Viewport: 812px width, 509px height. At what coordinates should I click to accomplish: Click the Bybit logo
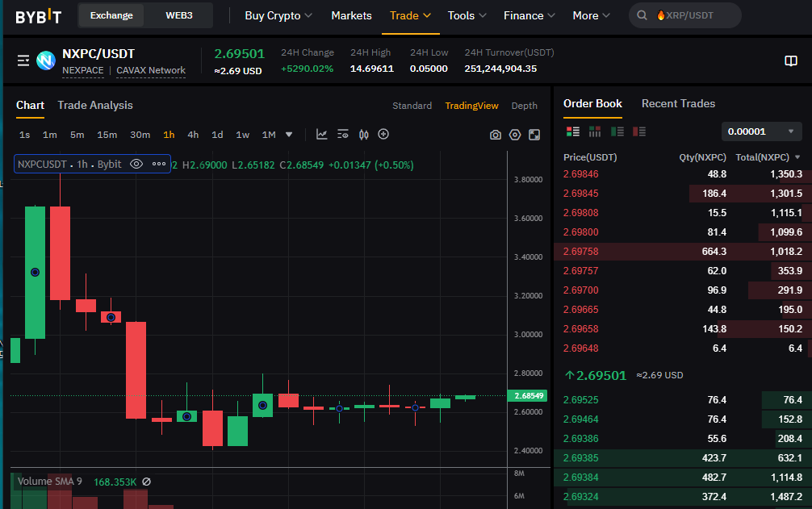[x=38, y=16]
